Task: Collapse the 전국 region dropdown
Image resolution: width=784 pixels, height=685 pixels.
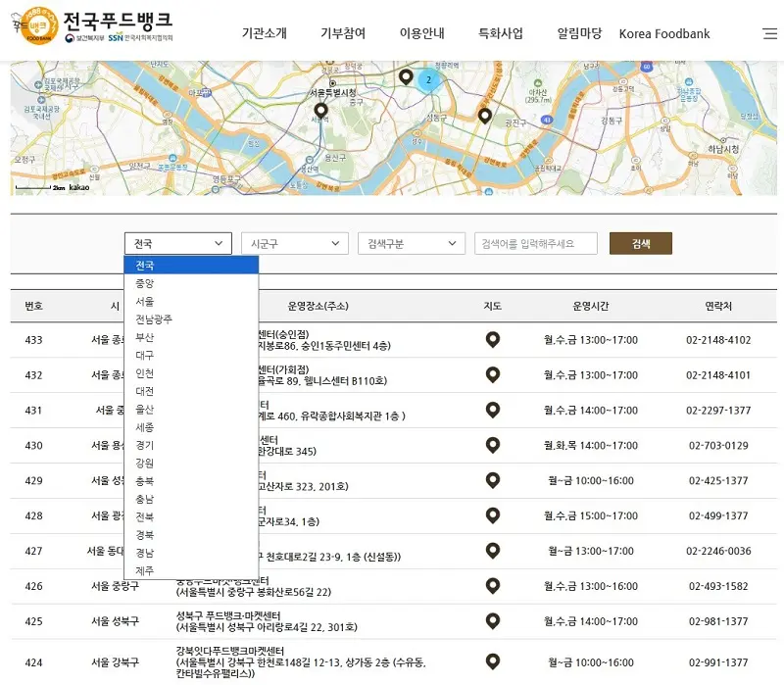Action: pyautogui.click(x=178, y=243)
